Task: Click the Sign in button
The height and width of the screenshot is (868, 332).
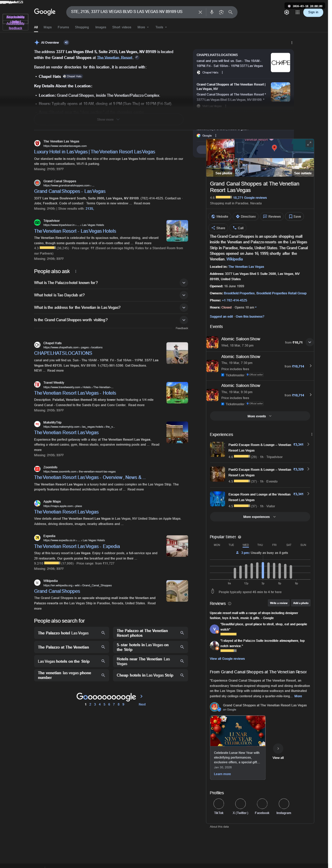Action: pos(313,12)
